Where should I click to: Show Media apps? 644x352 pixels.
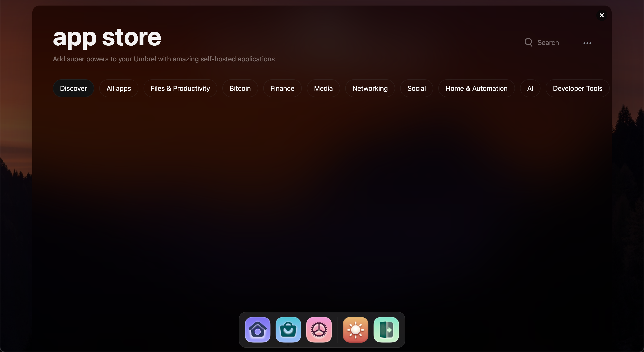pyautogui.click(x=323, y=88)
